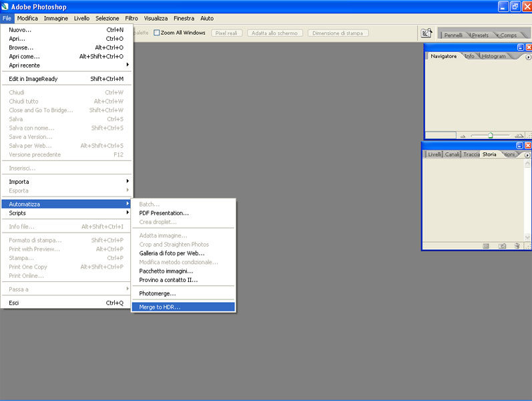This screenshot has width=532, height=401.
Task: Switch to the Histogram tab
Action: click(x=494, y=56)
